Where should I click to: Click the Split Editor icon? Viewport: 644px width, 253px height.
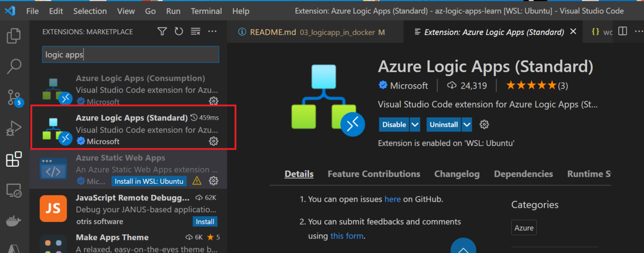[623, 32]
